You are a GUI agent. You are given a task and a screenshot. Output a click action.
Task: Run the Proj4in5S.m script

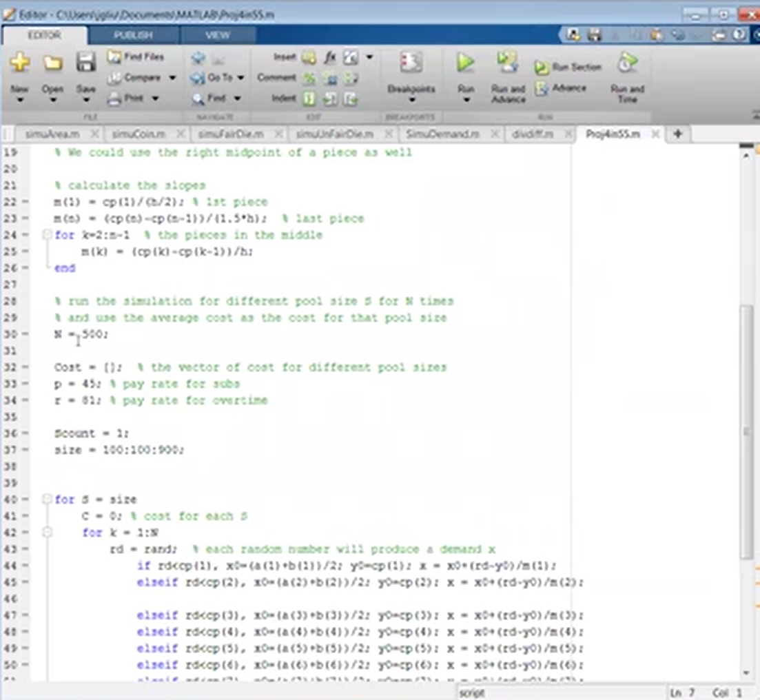click(x=465, y=62)
